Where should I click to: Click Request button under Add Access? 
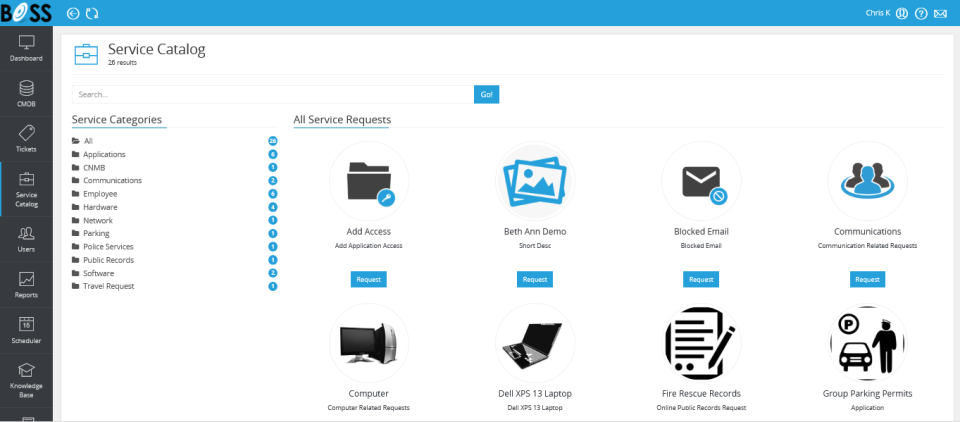pyautogui.click(x=369, y=279)
